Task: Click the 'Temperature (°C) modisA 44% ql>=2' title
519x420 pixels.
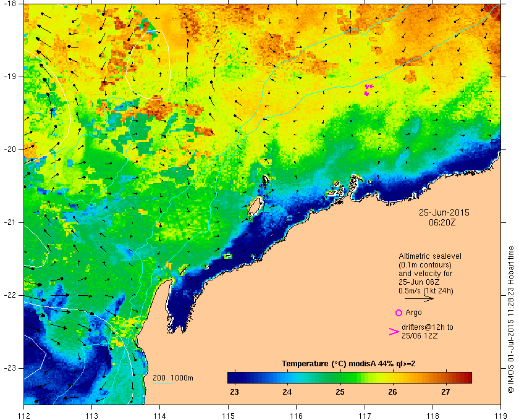Action: [348, 363]
